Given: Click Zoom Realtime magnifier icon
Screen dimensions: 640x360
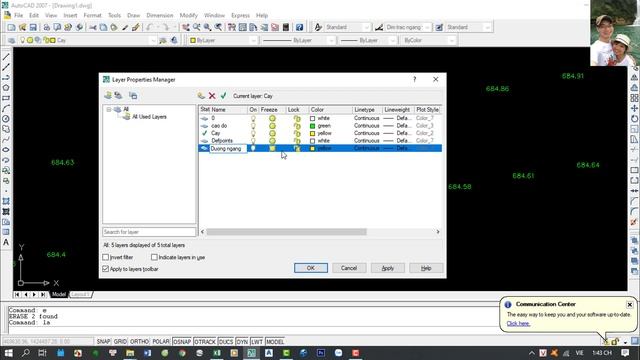Looking at the screenshot, I should tap(197, 27).
